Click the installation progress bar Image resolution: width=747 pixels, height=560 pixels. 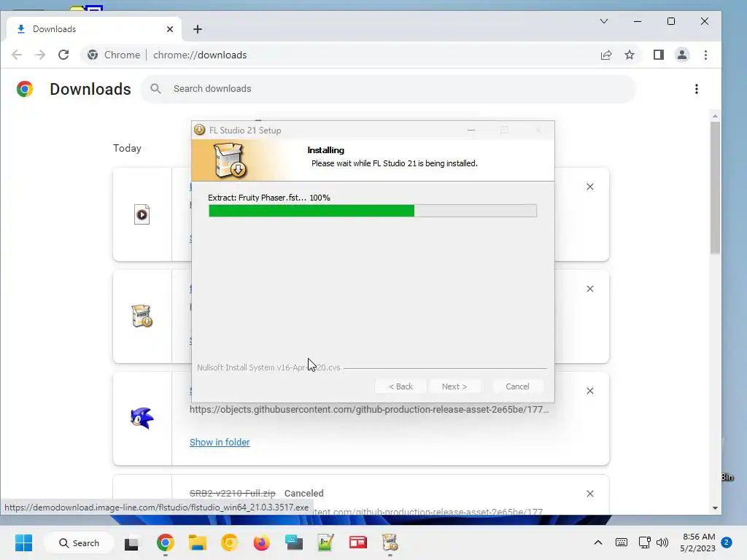click(x=373, y=211)
